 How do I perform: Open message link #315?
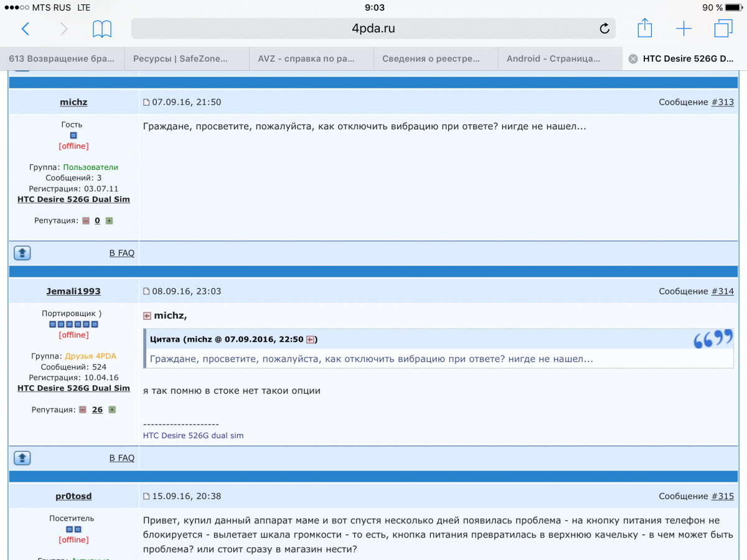723,496
